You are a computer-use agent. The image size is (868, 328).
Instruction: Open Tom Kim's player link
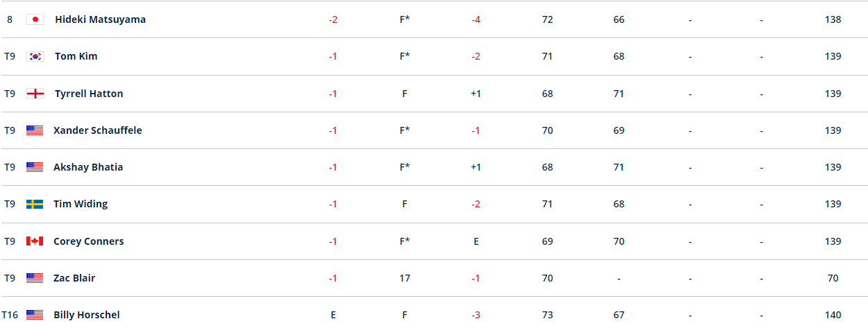tap(76, 56)
